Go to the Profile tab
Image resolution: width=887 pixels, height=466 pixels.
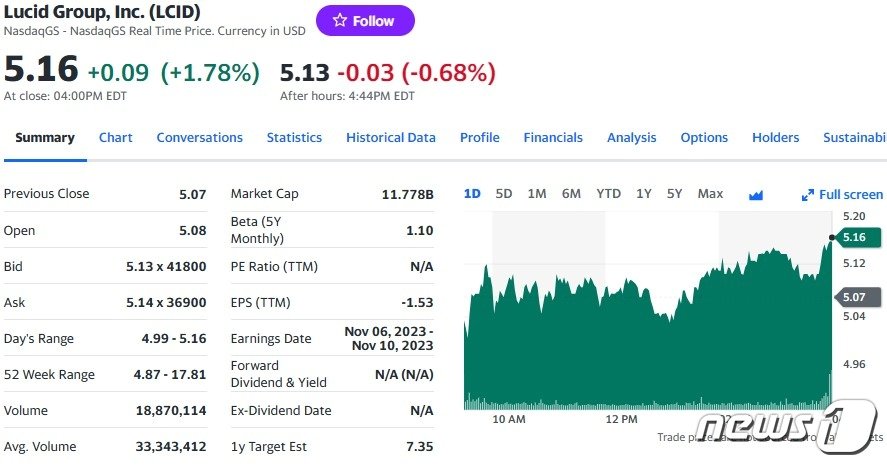coord(479,138)
